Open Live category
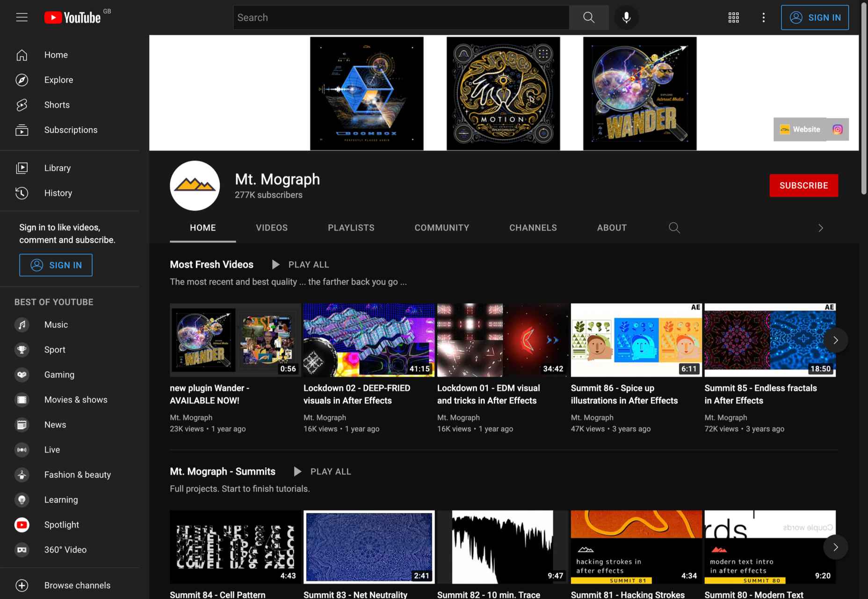 (70, 450)
